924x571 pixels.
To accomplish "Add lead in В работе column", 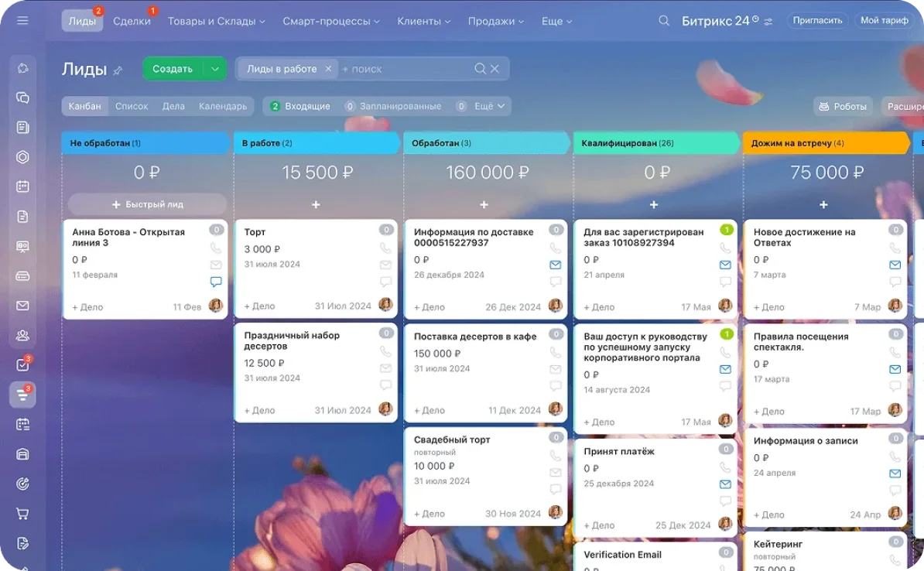I will click(316, 204).
